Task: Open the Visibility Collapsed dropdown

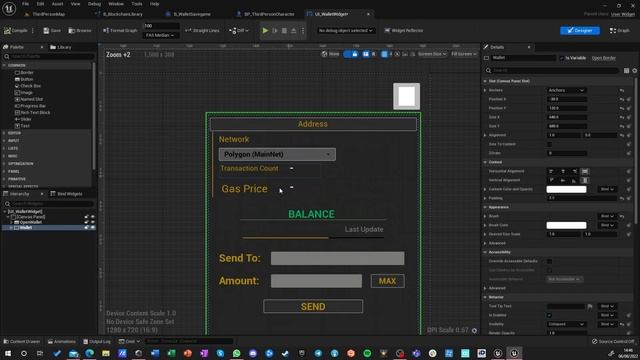Action: [x=567, y=324]
